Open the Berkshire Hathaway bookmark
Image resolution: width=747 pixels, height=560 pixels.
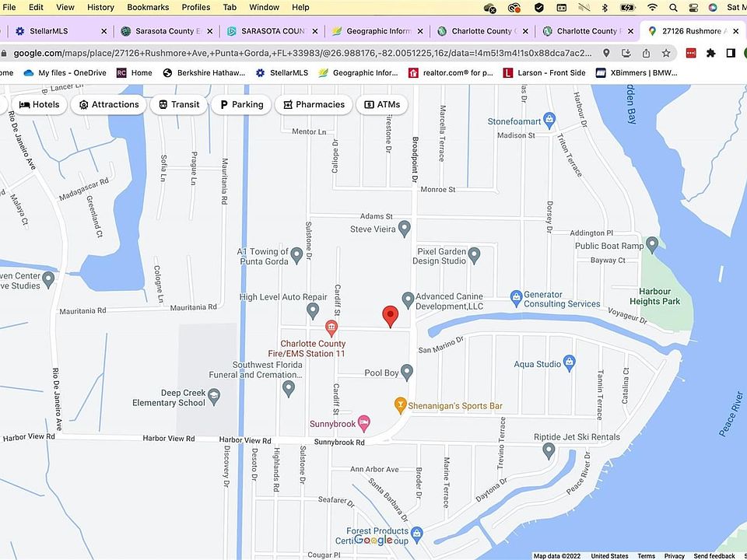tap(204, 73)
